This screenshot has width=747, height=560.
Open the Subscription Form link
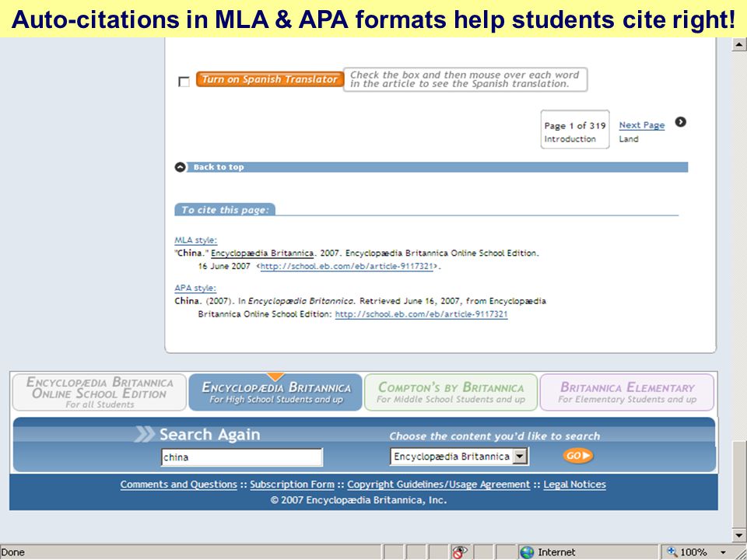click(292, 485)
